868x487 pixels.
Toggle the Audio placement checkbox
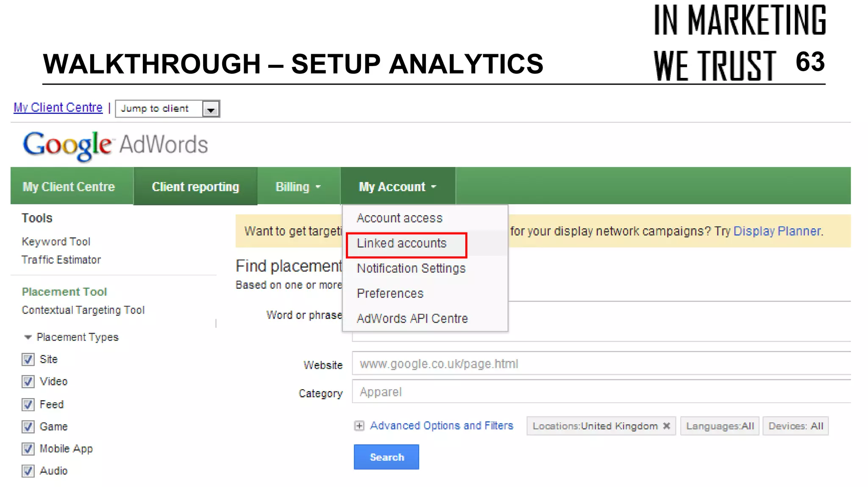(x=28, y=471)
